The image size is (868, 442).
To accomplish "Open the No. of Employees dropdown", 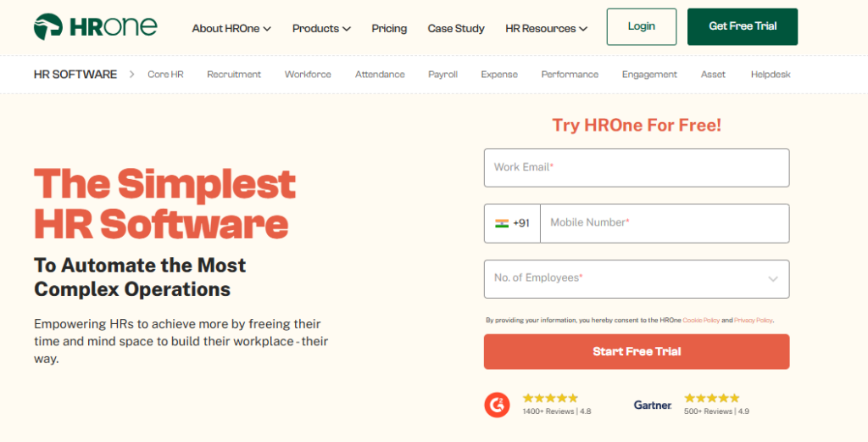I will (x=637, y=279).
